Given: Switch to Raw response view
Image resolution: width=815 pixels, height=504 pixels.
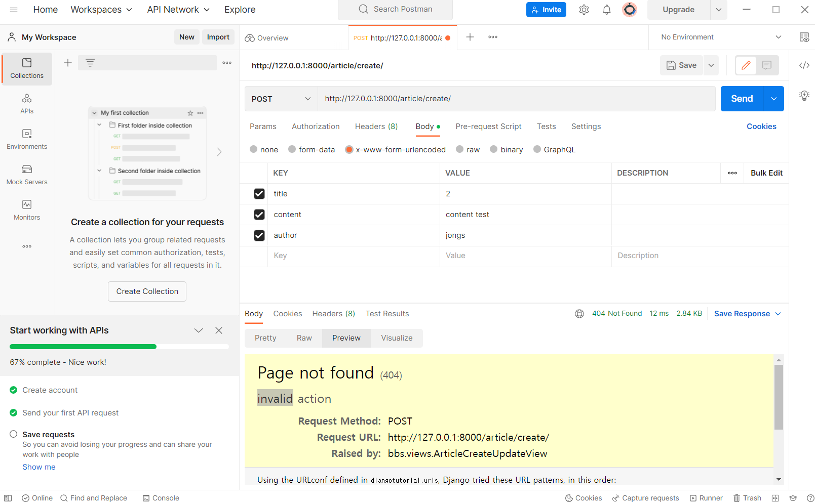Looking at the screenshot, I should tap(304, 338).
